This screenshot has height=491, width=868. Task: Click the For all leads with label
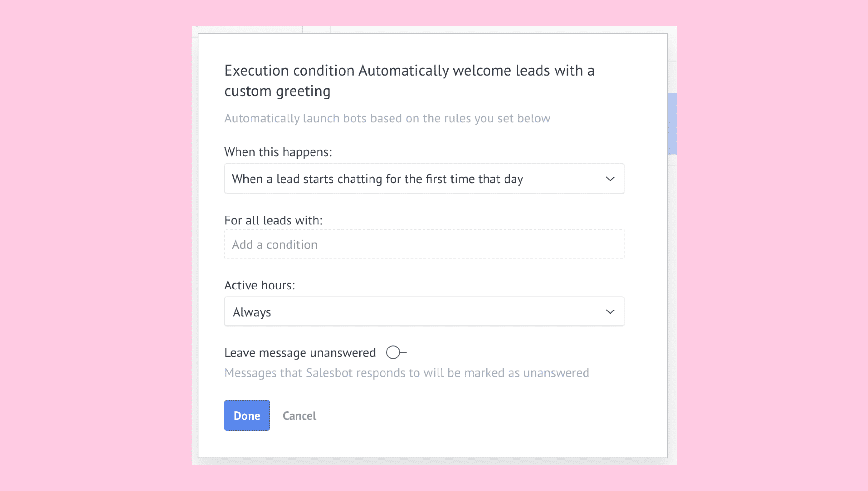tap(273, 220)
